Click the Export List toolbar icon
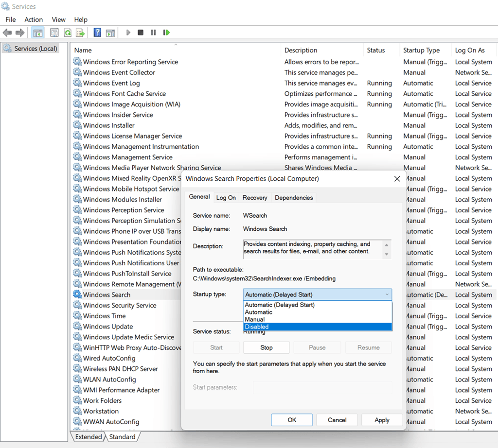This screenshot has width=498, height=448. coord(80,33)
